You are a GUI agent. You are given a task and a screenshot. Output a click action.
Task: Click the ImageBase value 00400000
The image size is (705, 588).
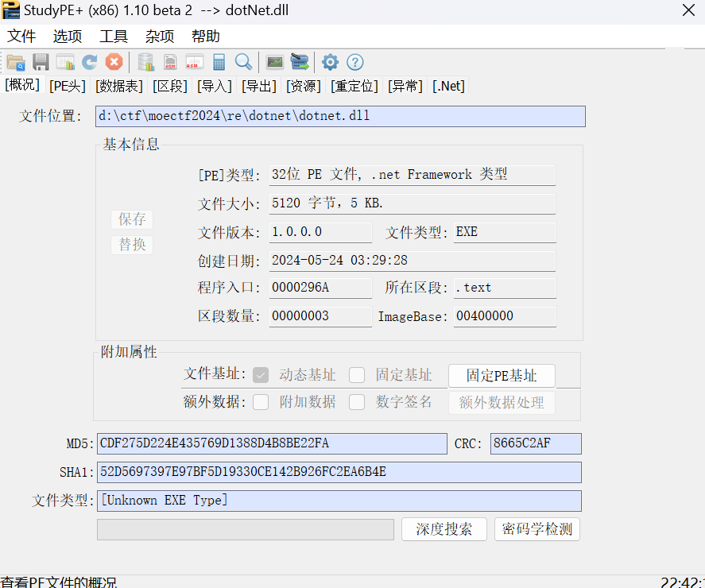click(x=505, y=316)
